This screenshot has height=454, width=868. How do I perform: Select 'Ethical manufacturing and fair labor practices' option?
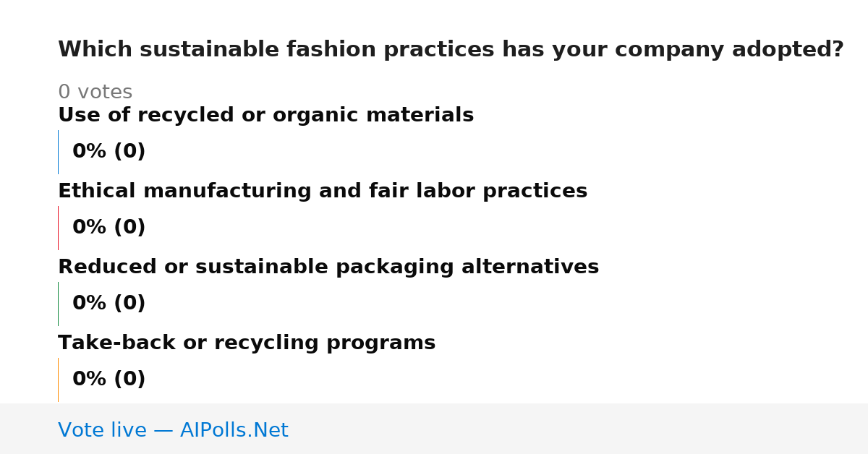(x=323, y=192)
